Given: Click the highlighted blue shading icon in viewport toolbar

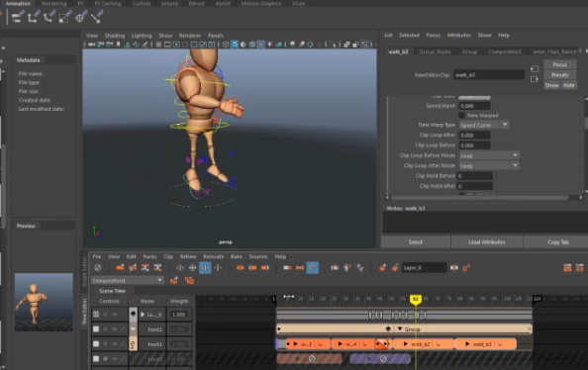Looking at the screenshot, I should (235, 45).
